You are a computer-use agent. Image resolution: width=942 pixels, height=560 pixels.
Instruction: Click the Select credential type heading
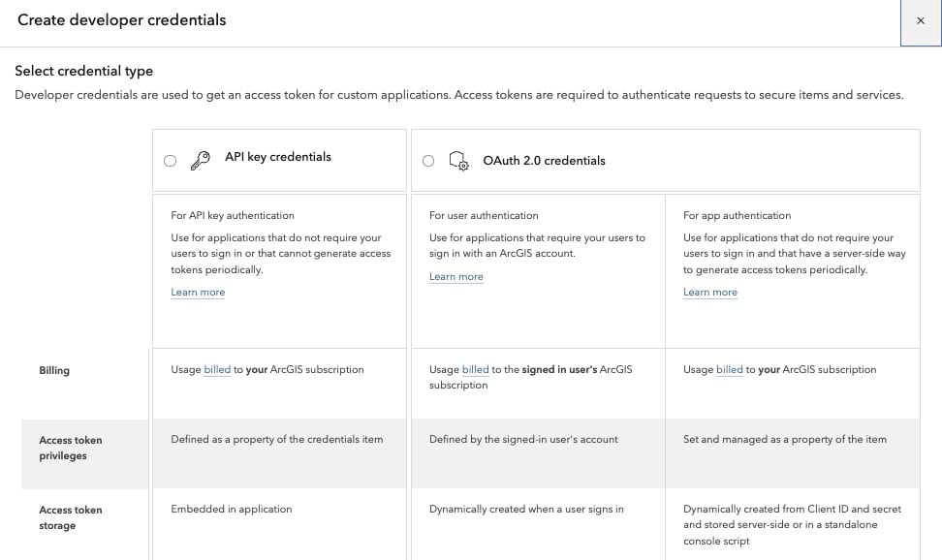click(x=84, y=71)
